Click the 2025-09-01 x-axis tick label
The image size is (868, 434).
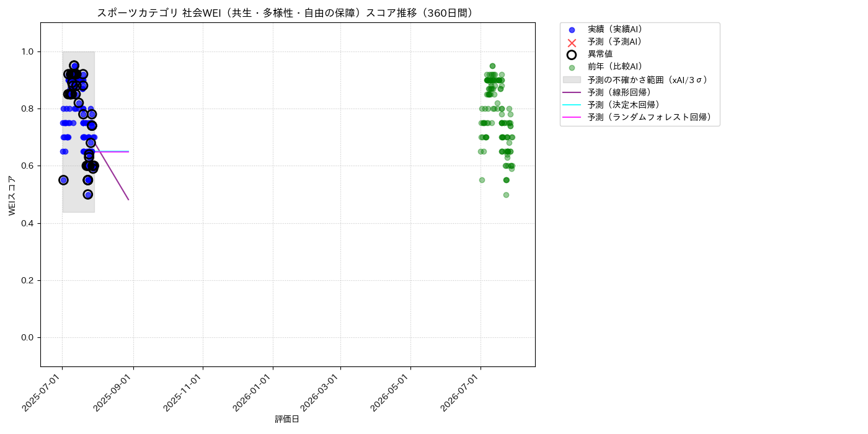pos(114,392)
